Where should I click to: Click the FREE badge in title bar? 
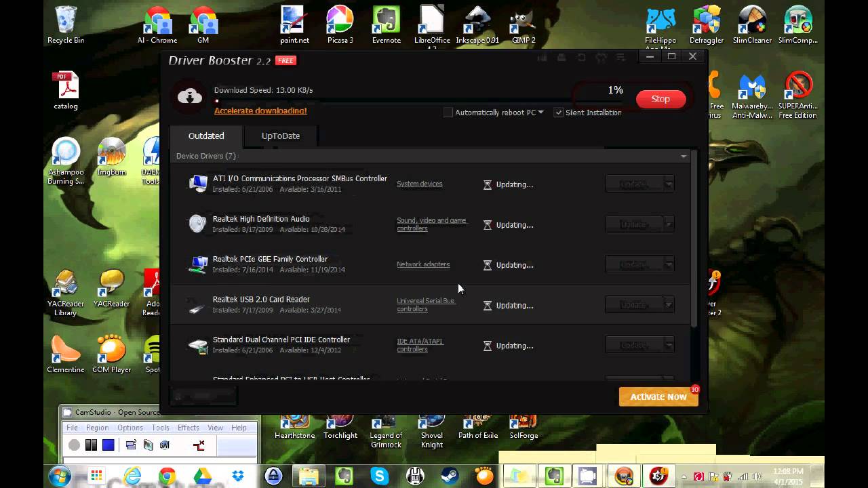click(x=285, y=60)
